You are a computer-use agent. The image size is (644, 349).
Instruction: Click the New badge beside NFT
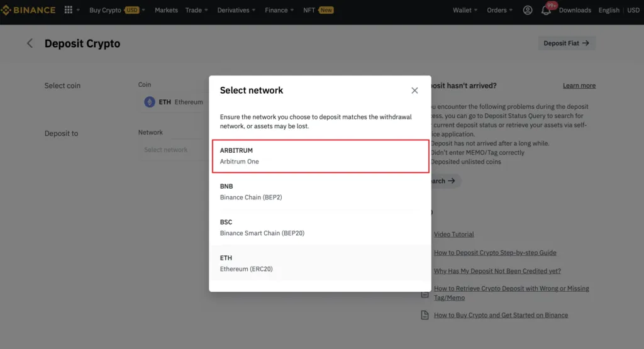coord(326,10)
